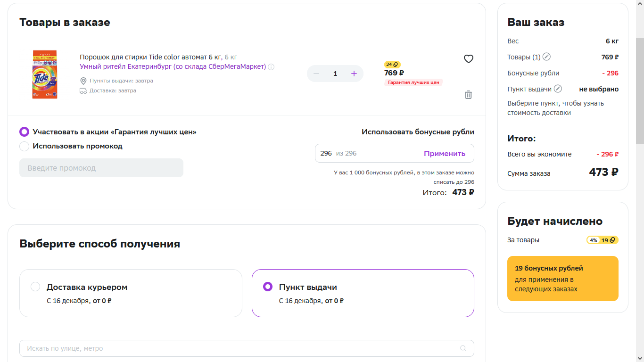Image resolution: width=644 pixels, height=362 pixels.
Task: Add Tide powder to favorites with heart icon
Action: (468, 59)
